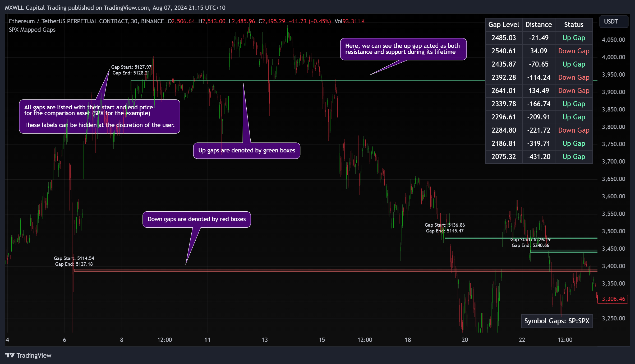Click the 'Up gaps are denoted by green boxes' callout

pos(247,151)
